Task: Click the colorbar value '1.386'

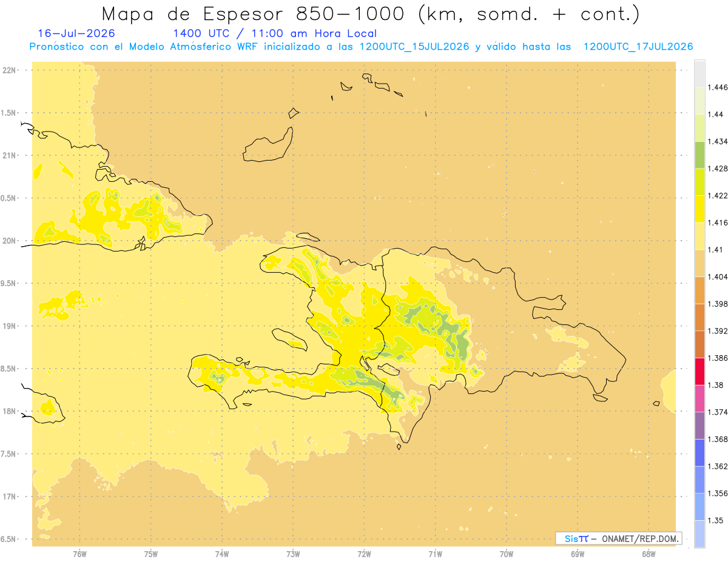Action: 718,358
